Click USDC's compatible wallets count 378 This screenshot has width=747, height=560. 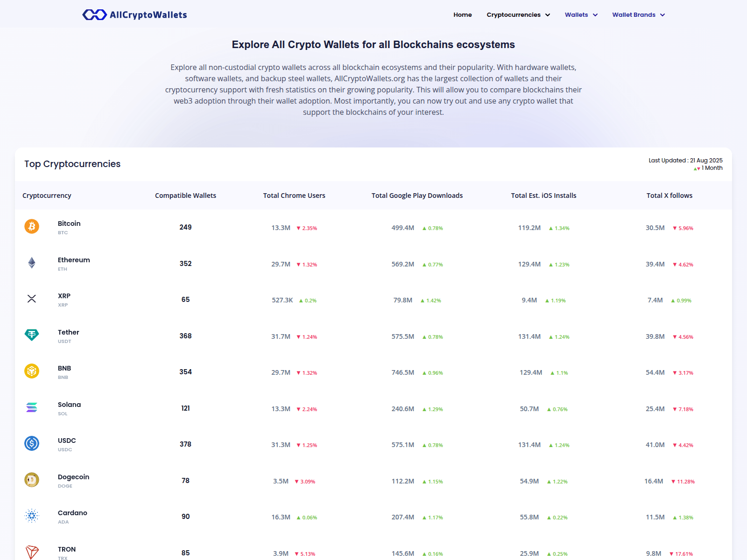pyautogui.click(x=185, y=444)
